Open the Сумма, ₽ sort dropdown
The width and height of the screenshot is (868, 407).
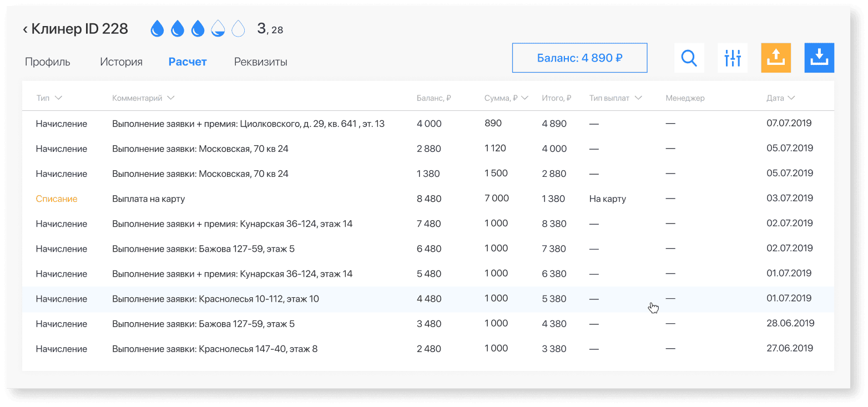(x=525, y=98)
